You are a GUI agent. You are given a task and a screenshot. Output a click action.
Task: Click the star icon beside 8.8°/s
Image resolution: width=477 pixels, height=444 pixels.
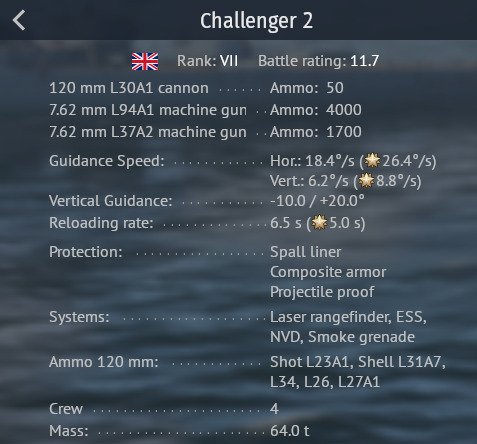(x=366, y=181)
